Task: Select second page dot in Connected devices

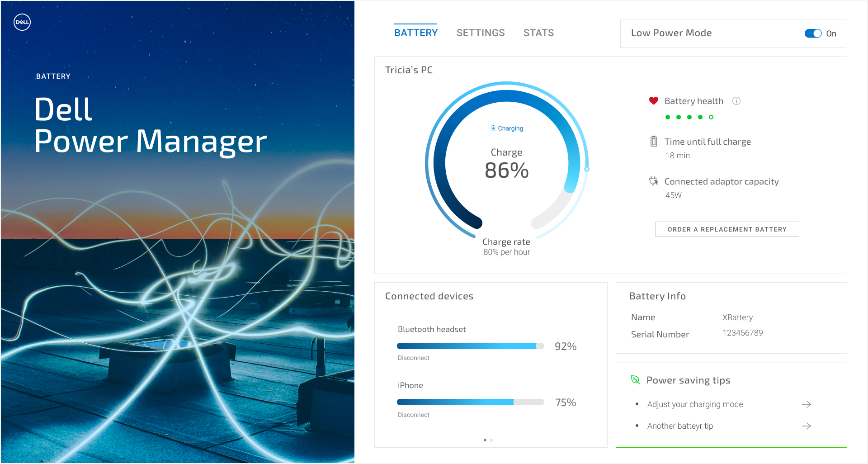Action: 491,440
